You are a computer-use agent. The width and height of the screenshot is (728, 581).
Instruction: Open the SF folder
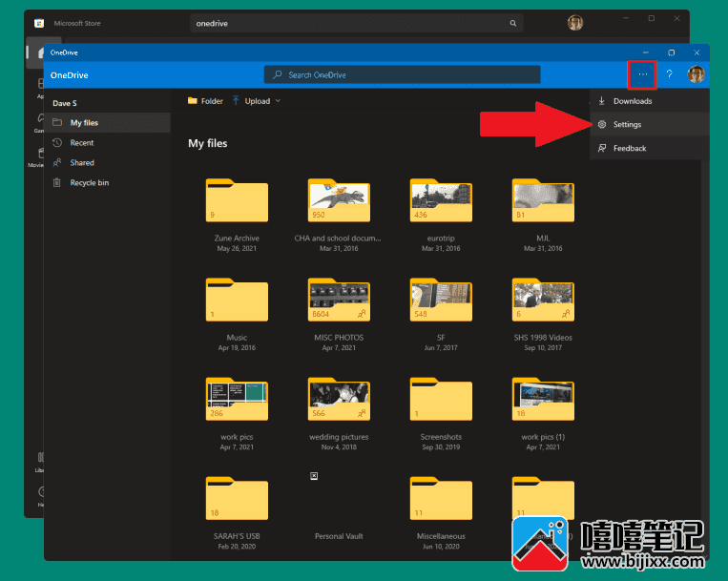coord(441,300)
